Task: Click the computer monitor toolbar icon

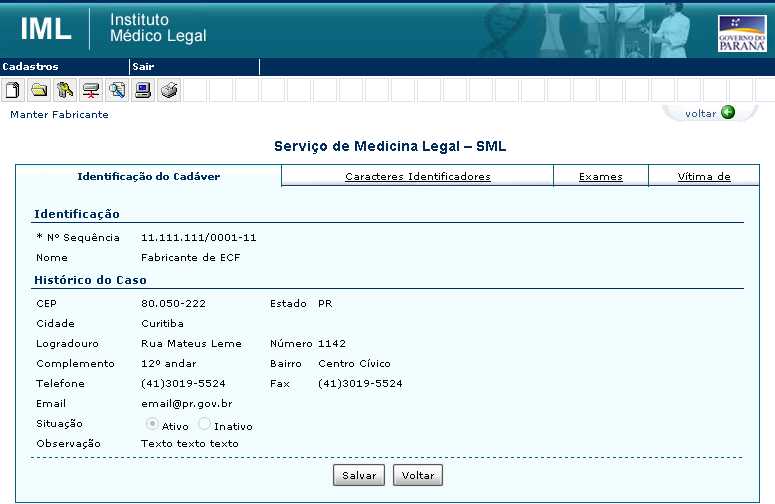Action: point(143,91)
